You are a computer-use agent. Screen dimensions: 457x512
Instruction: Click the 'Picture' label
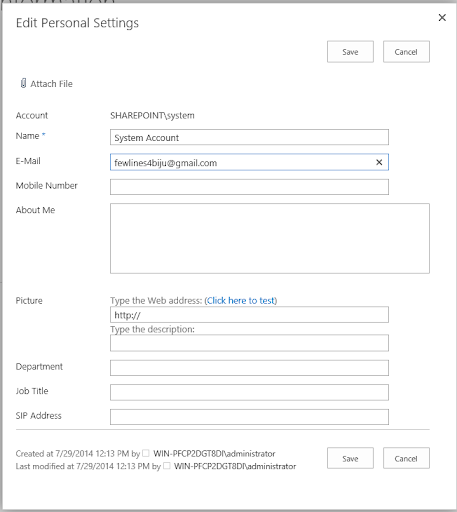coord(29,301)
